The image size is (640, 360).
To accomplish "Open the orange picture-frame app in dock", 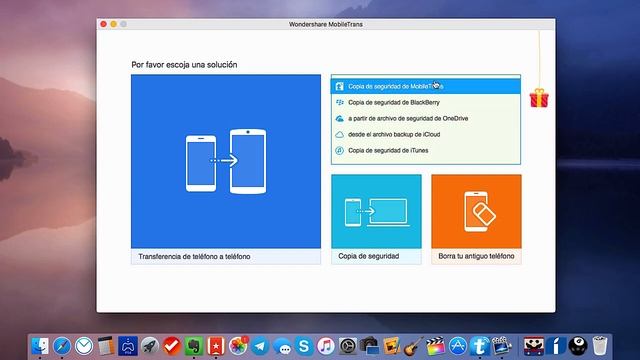I will pyautogui.click(x=392, y=346).
